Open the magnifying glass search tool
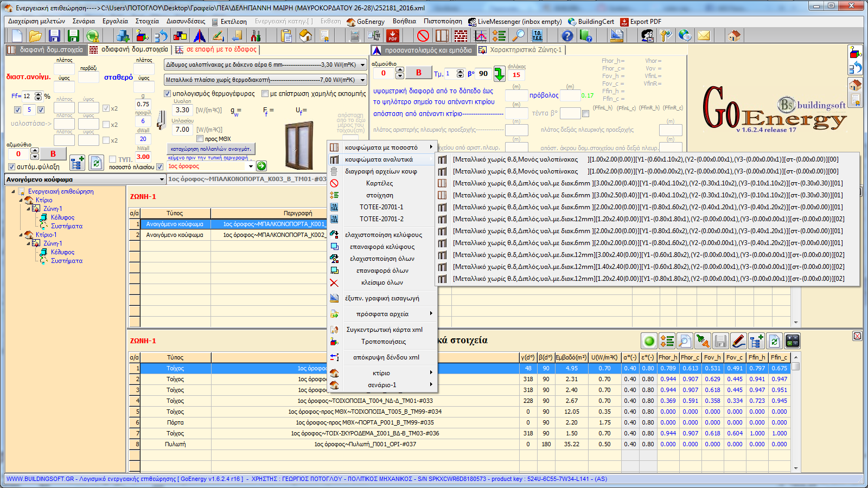The image size is (868, 488). click(x=519, y=36)
